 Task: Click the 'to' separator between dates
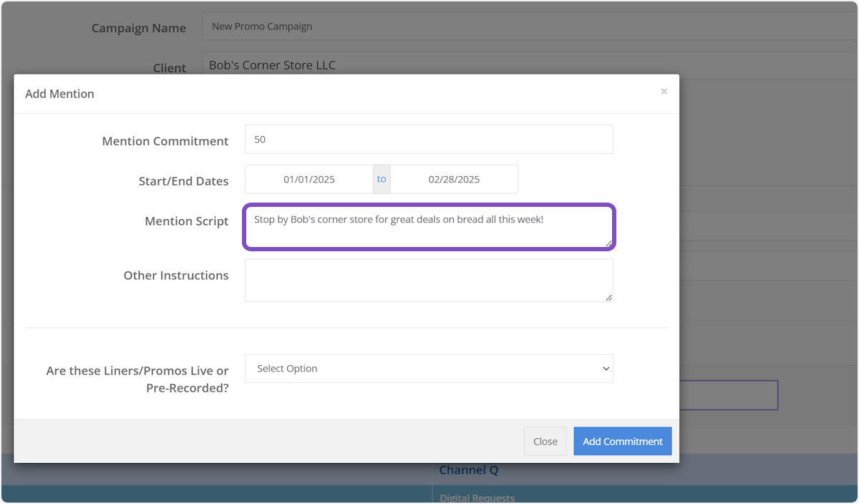click(382, 180)
